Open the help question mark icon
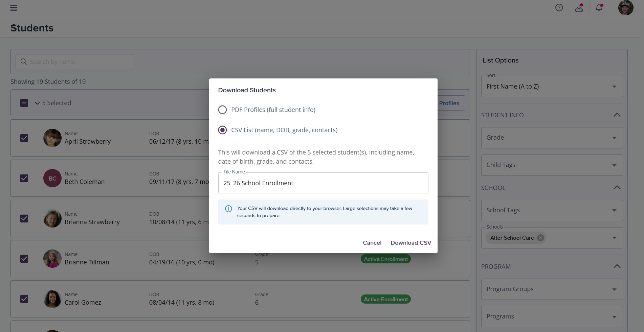Screen dimensions: 644x332 [x=559, y=8]
